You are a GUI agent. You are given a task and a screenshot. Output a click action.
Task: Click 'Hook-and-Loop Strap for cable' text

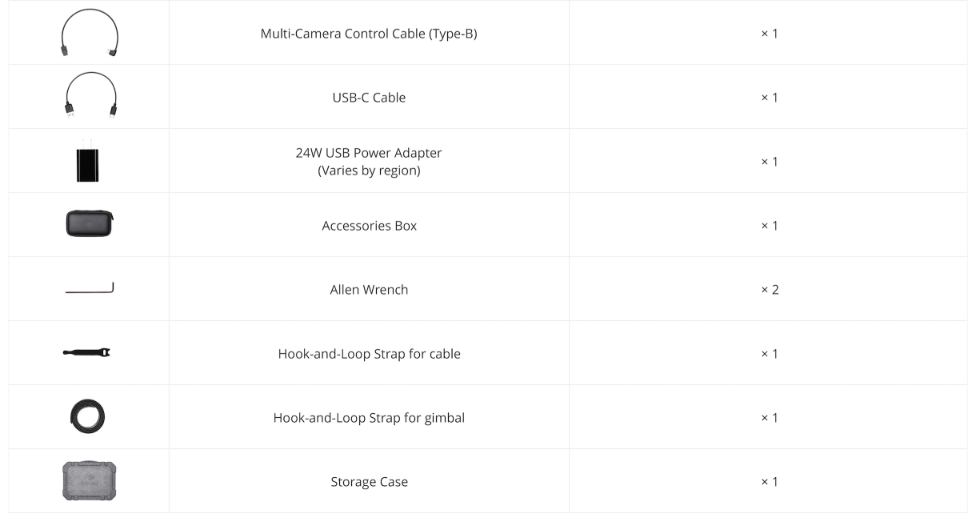click(369, 354)
